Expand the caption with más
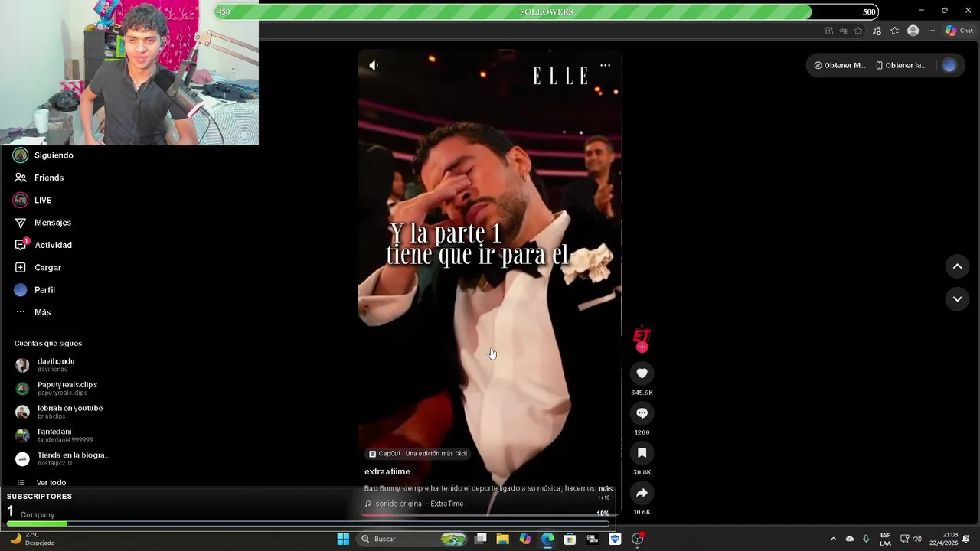This screenshot has height=551, width=980. (606, 488)
